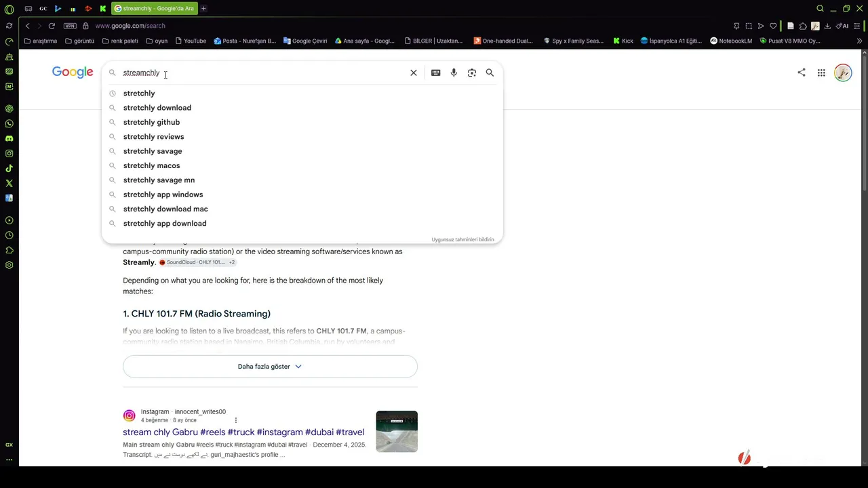Open the Spy x Family Season bookmark
Image resolution: width=868 pixels, height=488 pixels.
[574, 41]
